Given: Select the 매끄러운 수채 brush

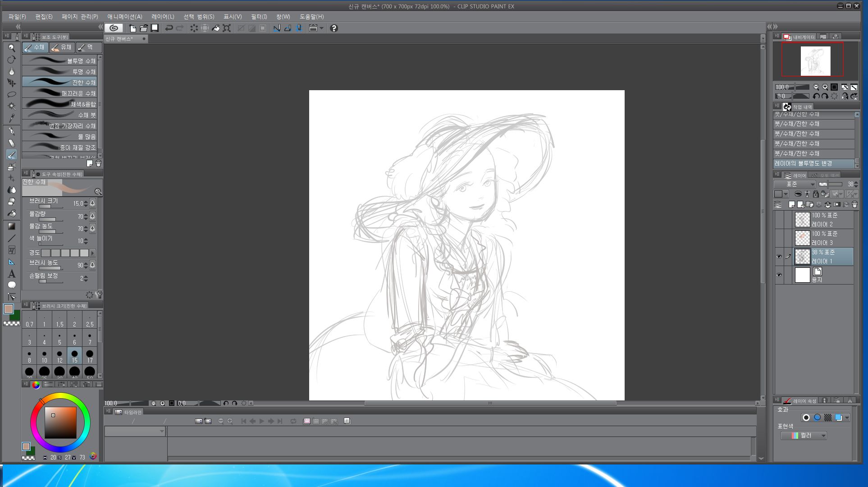Looking at the screenshot, I should point(59,93).
